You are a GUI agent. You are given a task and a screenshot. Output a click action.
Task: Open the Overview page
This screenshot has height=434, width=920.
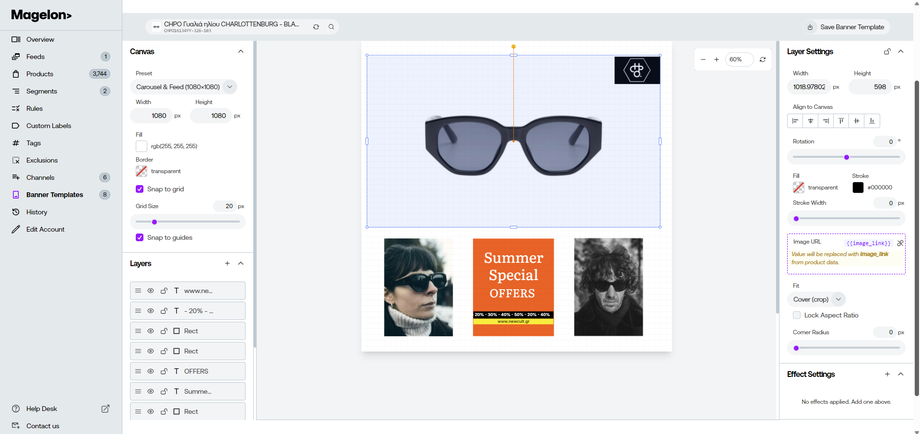coord(40,39)
